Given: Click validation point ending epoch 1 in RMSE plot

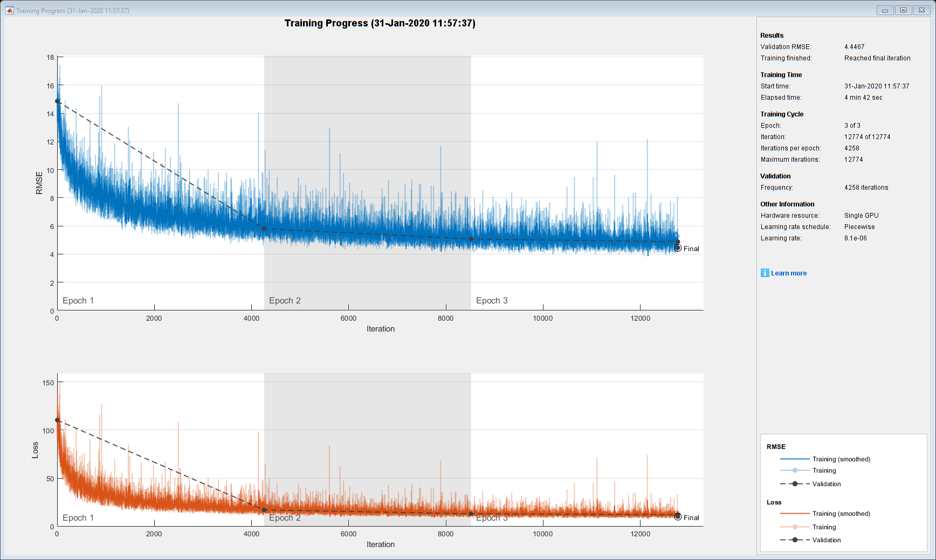Looking at the screenshot, I should [264, 229].
